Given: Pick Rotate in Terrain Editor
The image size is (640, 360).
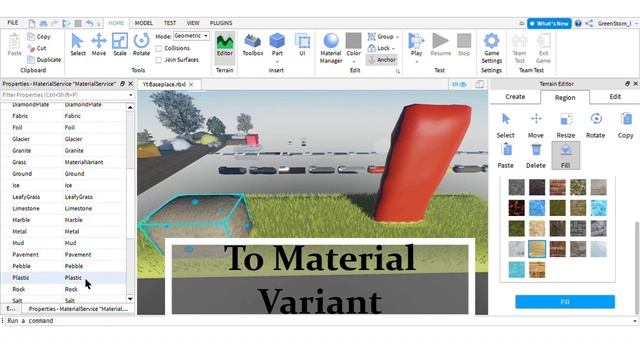Looking at the screenshot, I should point(596,125).
